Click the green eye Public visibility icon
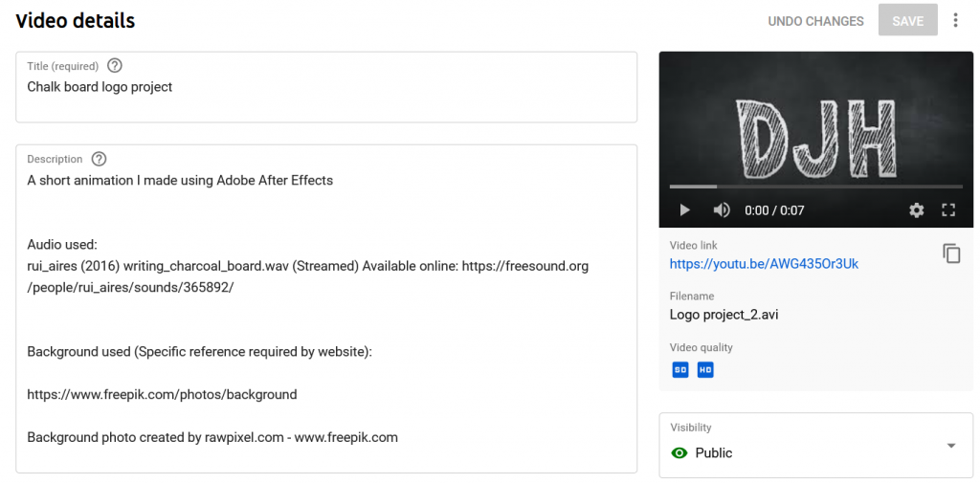This screenshot has height=484, width=980. click(679, 453)
